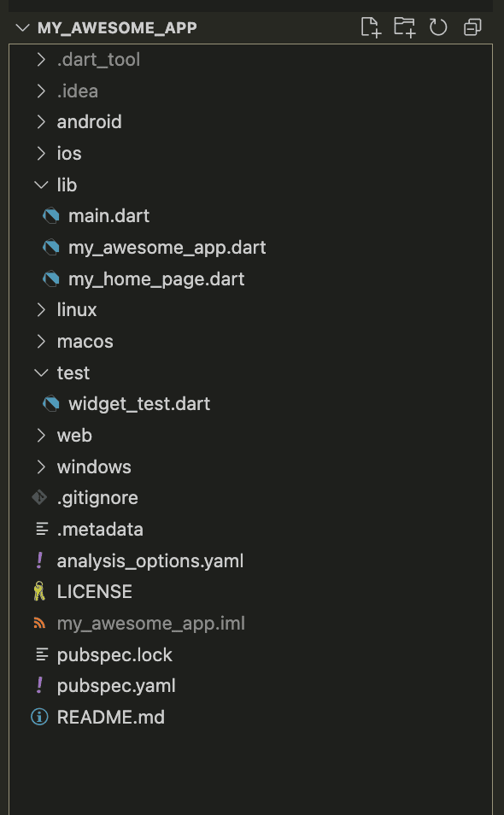Click the Refresh Explorer icon
504x815 pixels.
[438, 26]
